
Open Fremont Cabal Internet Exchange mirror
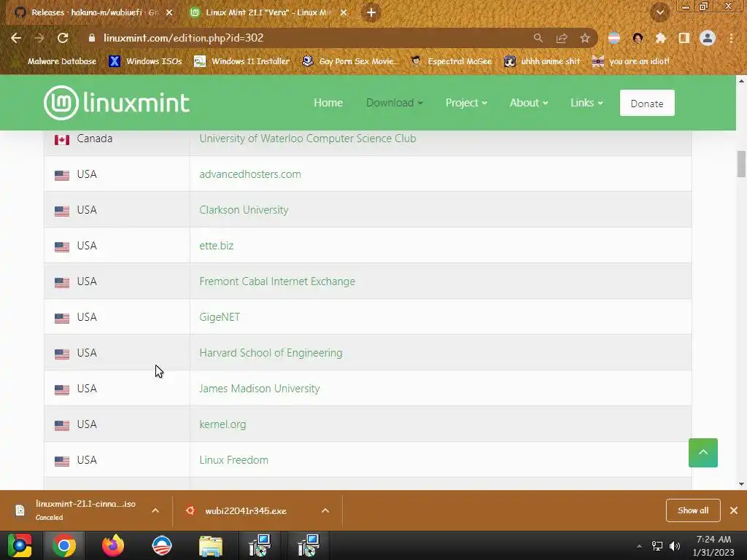(277, 281)
